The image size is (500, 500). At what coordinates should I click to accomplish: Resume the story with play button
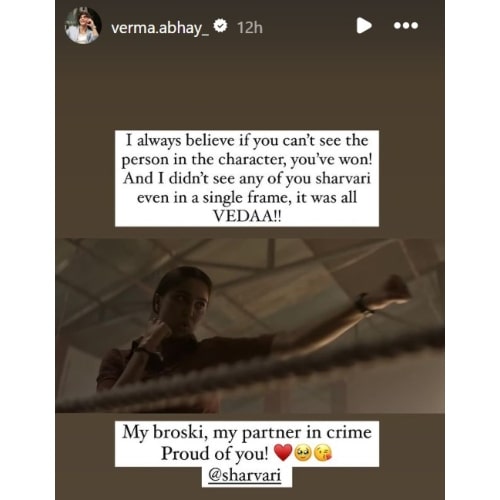pyautogui.click(x=364, y=26)
